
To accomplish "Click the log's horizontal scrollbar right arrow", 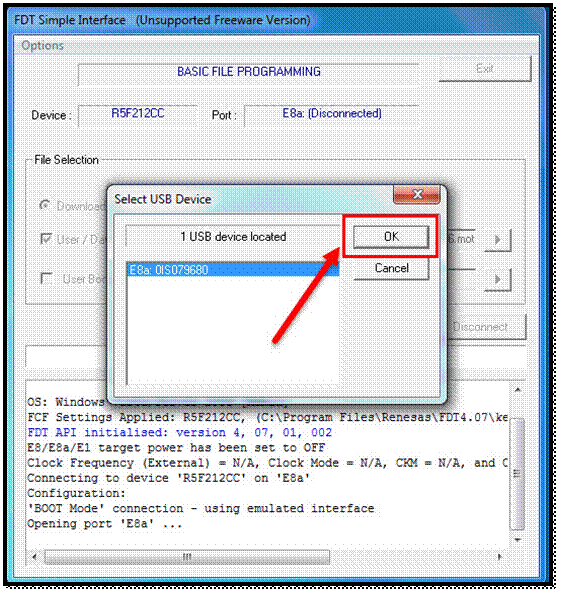I will (x=499, y=557).
